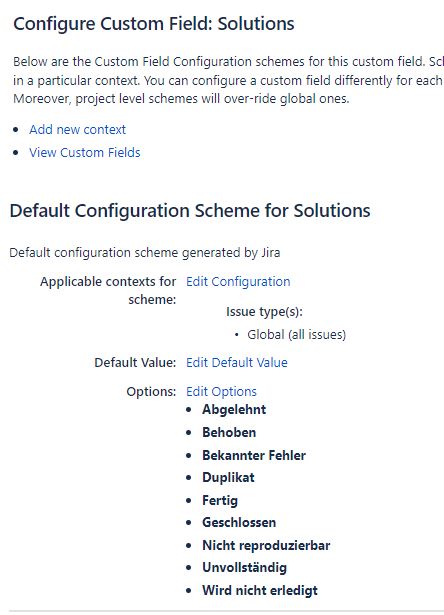Select the Abgelehnt option text
Viewport: 444px width, 615px height.
[x=234, y=409]
